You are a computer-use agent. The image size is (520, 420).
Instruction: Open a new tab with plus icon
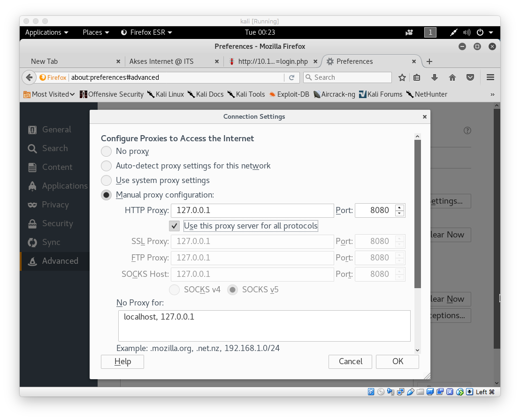(429, 61)
